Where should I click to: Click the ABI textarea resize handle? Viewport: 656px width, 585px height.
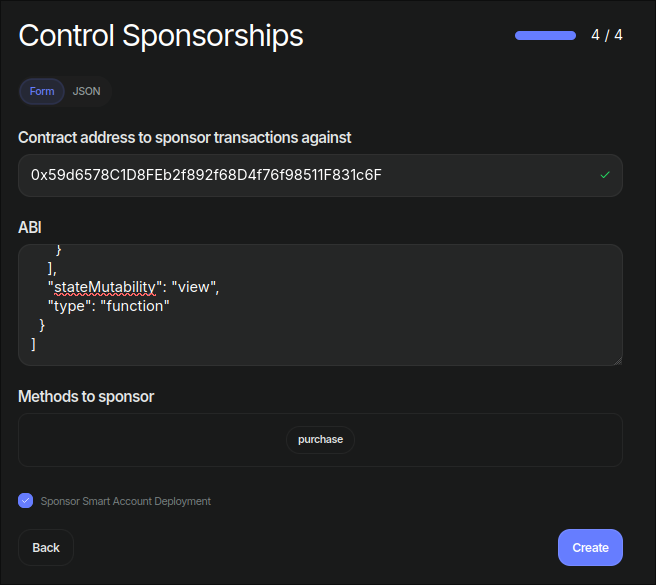(618, 361)
